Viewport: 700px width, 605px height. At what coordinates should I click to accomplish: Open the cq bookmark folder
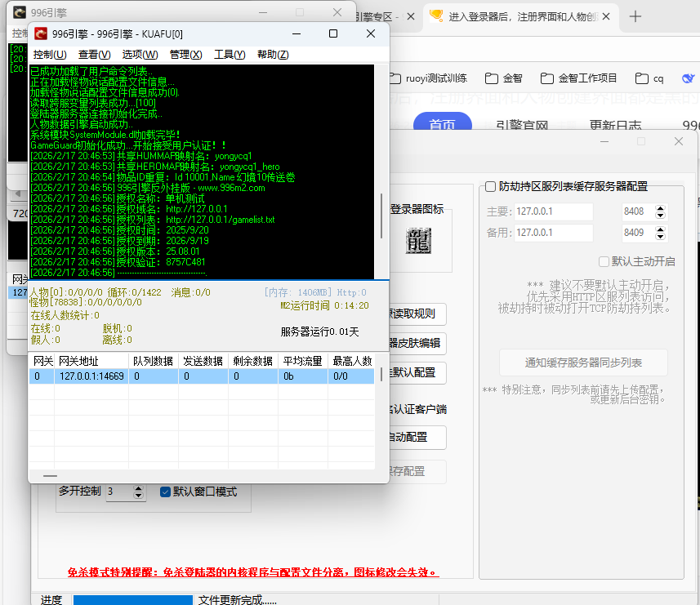pos(649,78)
